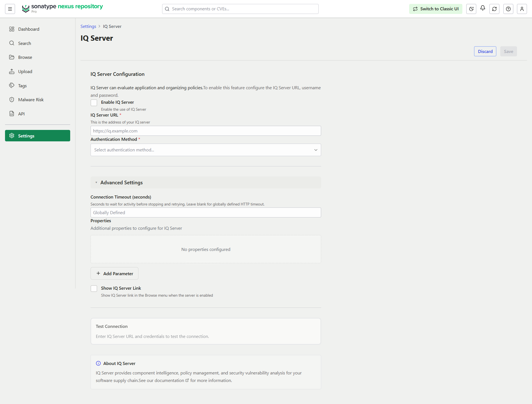This screenshot has height=404, width=532.
Task: Focus the Search components or CVEs field
Action: (x=240, y=9)
